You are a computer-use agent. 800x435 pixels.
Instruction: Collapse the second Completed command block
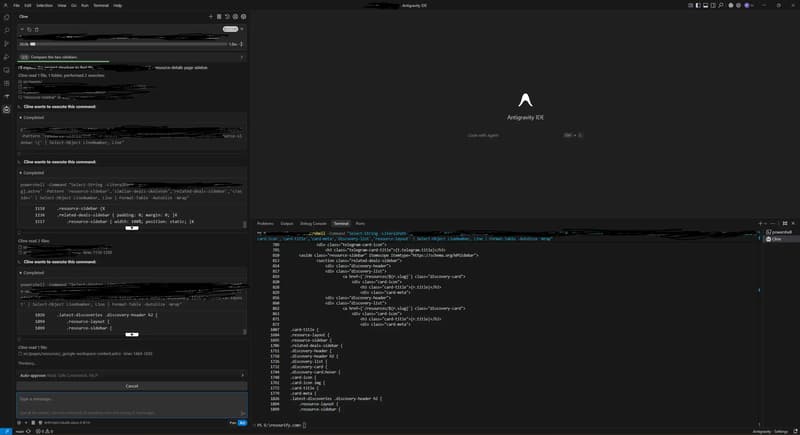point(32,173)
